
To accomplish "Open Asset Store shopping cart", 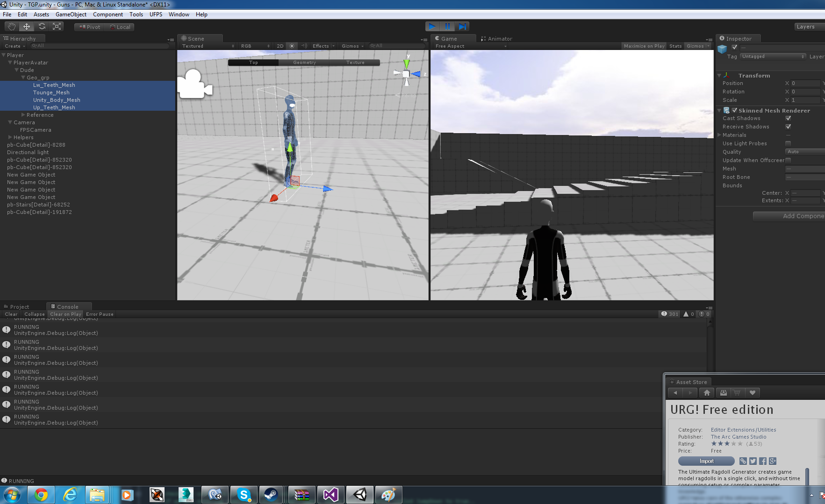I will pyautogui.click(x=737, y=393).
